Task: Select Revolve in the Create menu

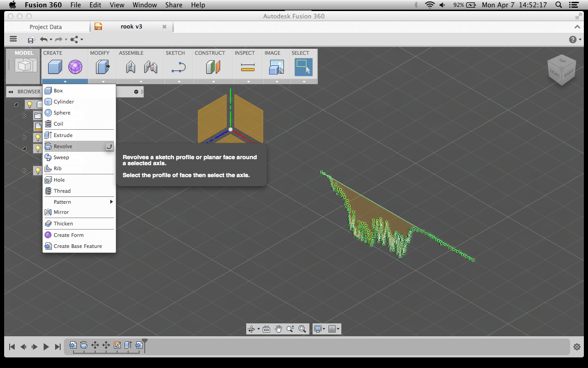Action: (x=79, y=146)
